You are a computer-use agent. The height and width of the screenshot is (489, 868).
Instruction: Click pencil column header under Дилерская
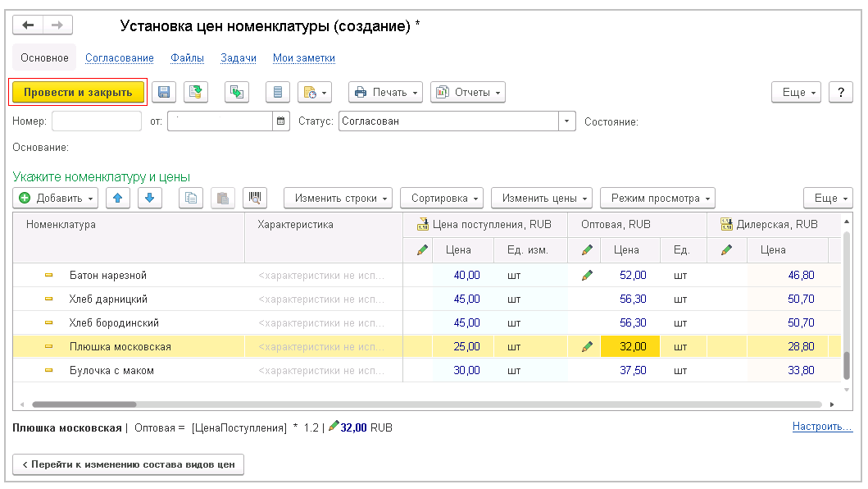727,250
